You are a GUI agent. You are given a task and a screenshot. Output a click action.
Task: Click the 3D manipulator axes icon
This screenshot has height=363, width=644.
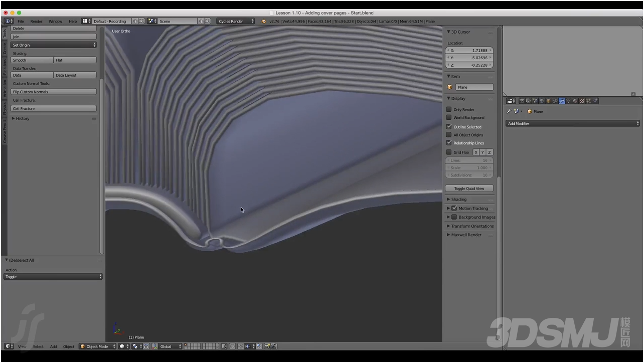tap(155, 346)
